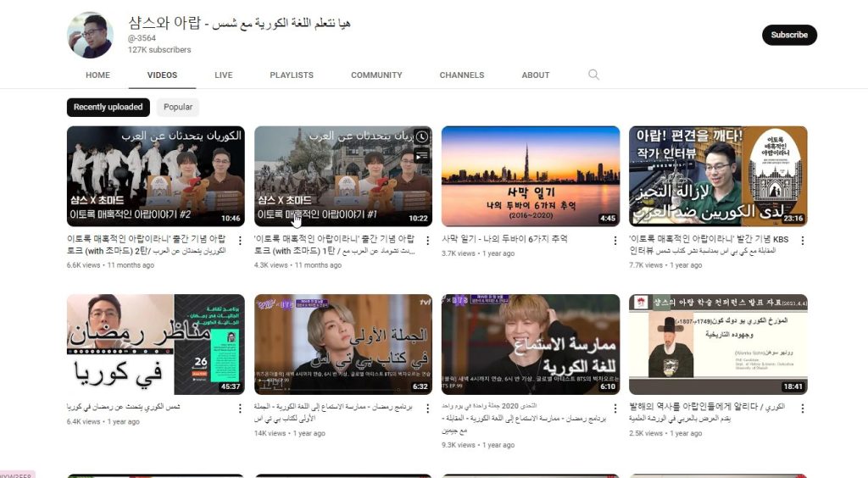Click '2.5K views • 1 year ago' text
The height and width of the screenshot is (478, 868).
(x=665, y=433)
